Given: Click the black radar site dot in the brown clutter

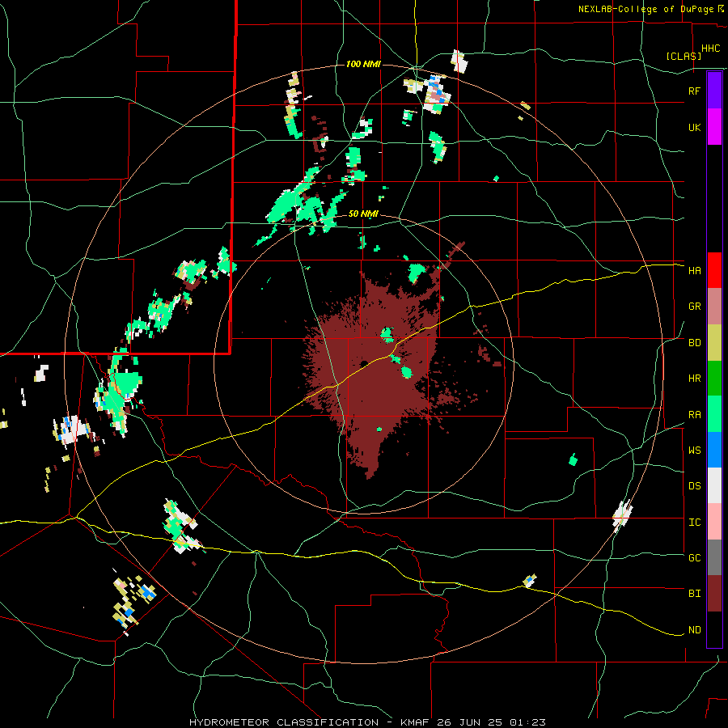Looking at the screenshot, I should coord(365,363).
